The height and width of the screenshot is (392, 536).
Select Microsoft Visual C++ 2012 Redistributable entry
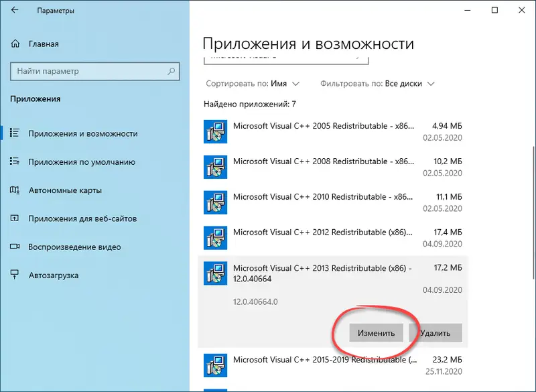(332, 238)
